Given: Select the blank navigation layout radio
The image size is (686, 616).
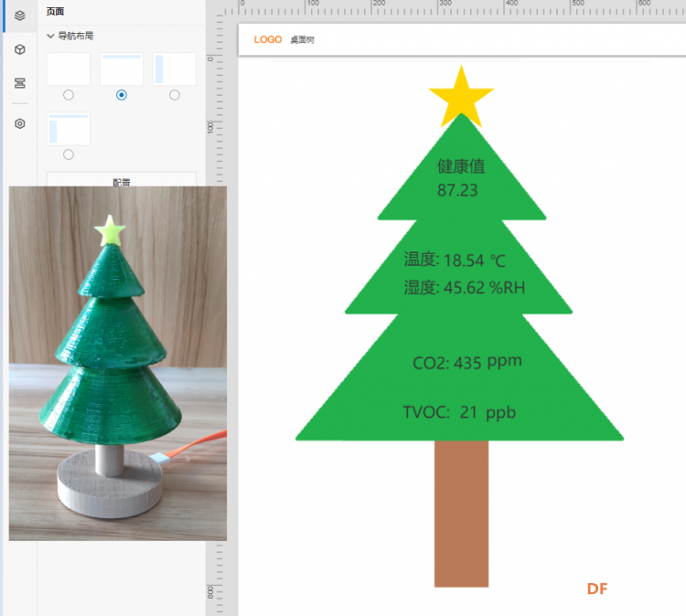Looking at the screenshot, I should (x=69, y=95).
